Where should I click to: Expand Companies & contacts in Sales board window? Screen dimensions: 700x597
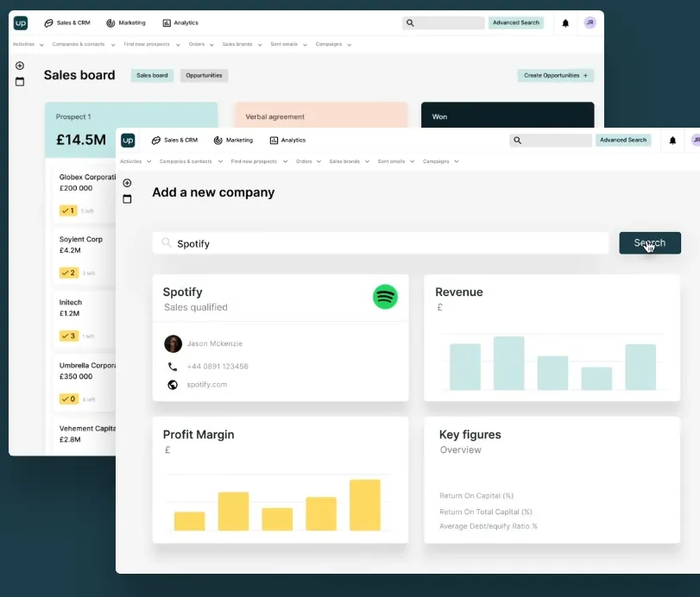click(84, 44)
